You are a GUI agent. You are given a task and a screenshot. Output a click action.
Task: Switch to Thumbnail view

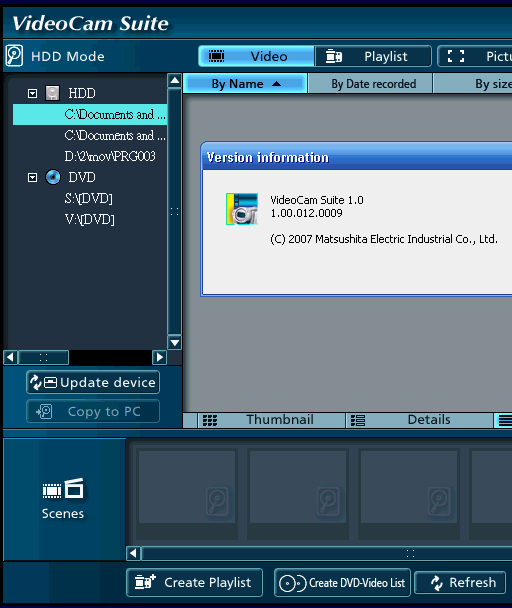tap(272, 420)
